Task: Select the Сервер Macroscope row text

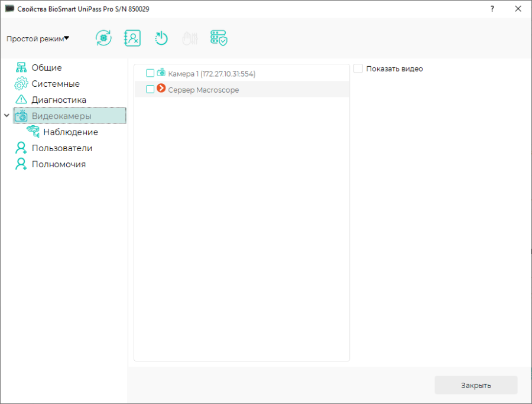Action: point(203,90)
